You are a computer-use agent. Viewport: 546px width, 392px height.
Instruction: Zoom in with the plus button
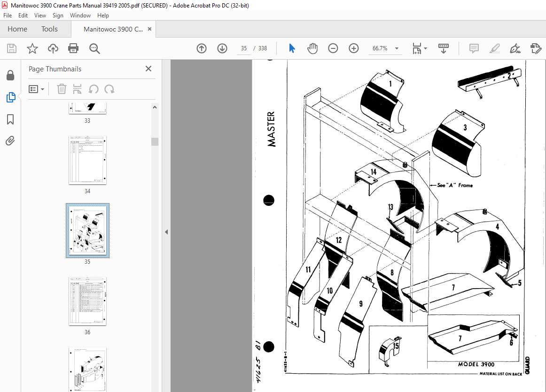point(354,48)
